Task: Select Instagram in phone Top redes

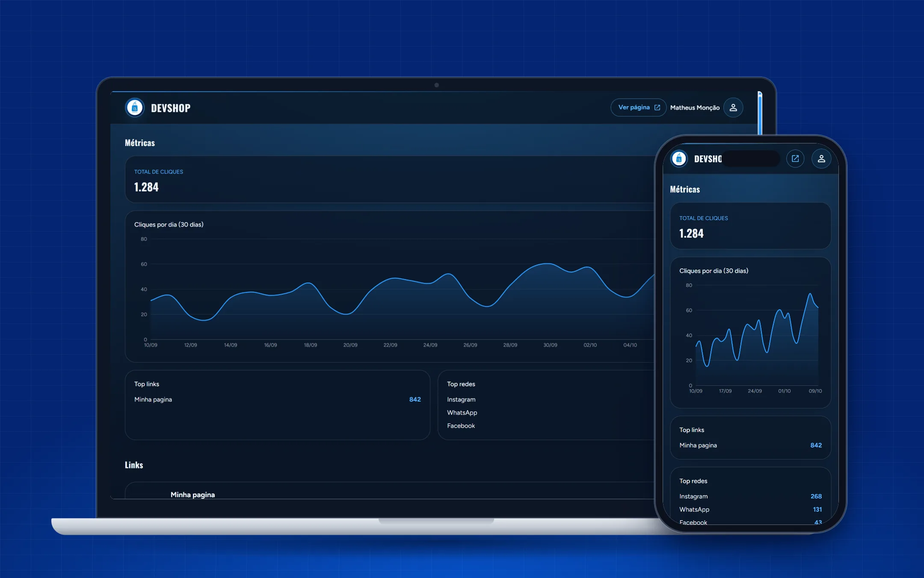Action: click(693, 496)
